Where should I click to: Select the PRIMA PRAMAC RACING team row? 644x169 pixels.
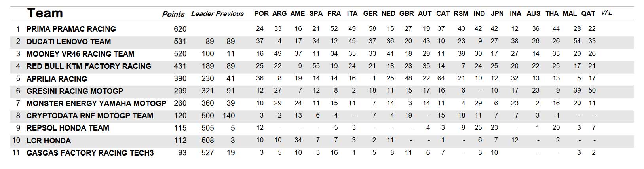point(322,29)
